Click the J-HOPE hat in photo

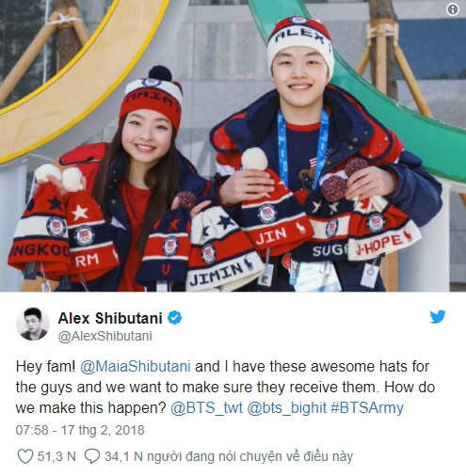pyautogui.click(x=383, y=229)
